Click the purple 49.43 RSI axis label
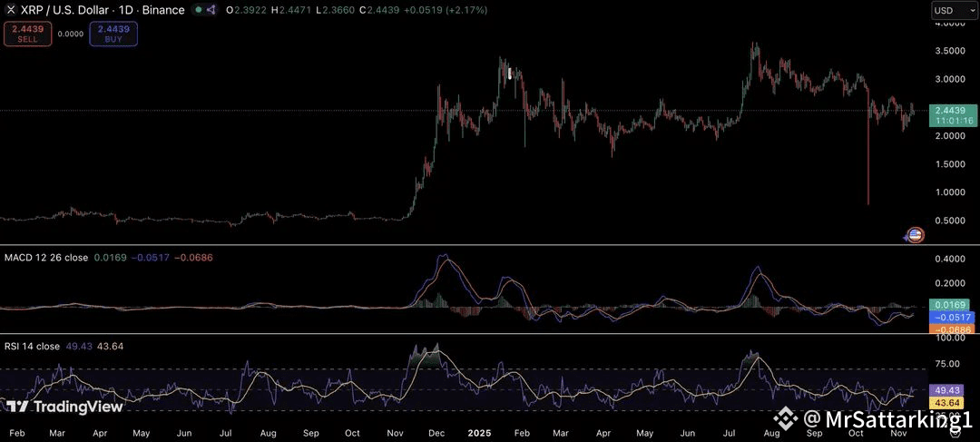Image resolution: width=980 pixels, height=442 pixels. 948,388
